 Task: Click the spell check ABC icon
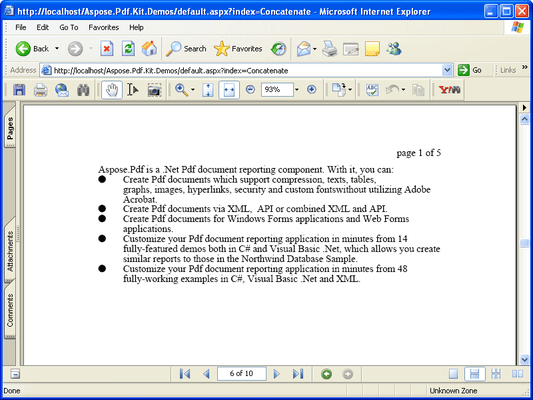[x=372, y=90]
